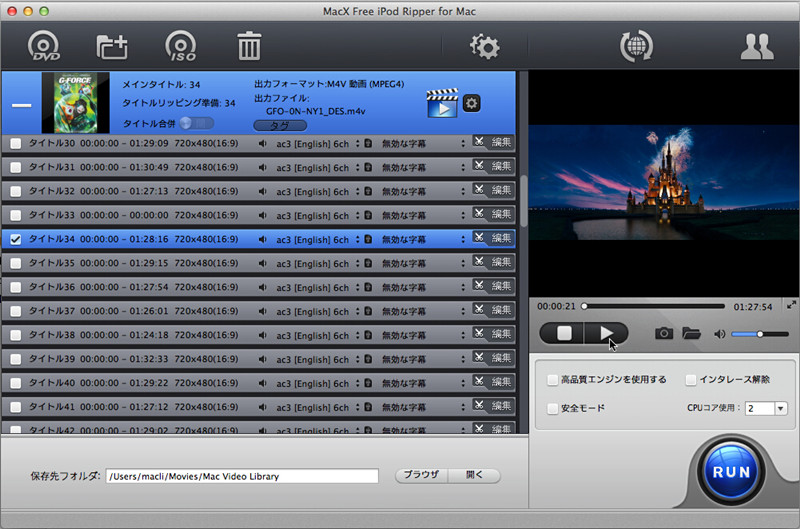Screen dimensions: 800x529
Task: Click the subtitle icon in タイトル33 row
Action: tap(368, 215)
